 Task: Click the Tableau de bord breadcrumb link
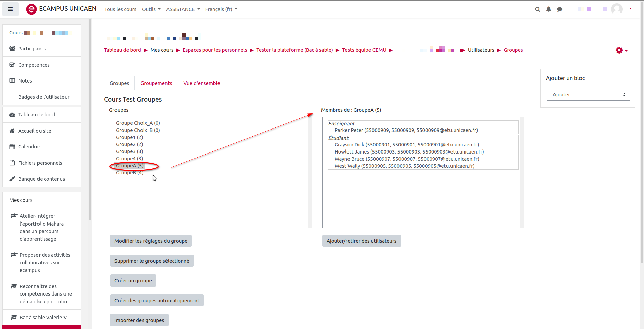[122, 50]
